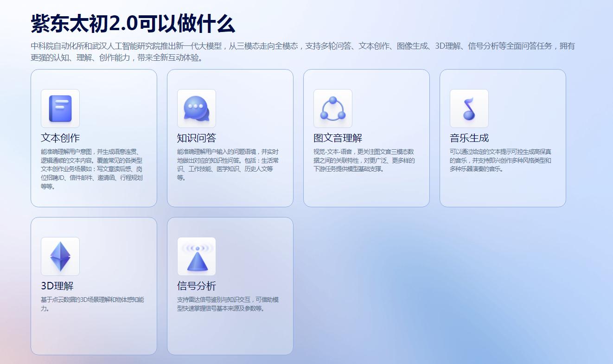613x364 pixels.
Task: Click the description starting 视觉-文本-语音
Action: 364,160
